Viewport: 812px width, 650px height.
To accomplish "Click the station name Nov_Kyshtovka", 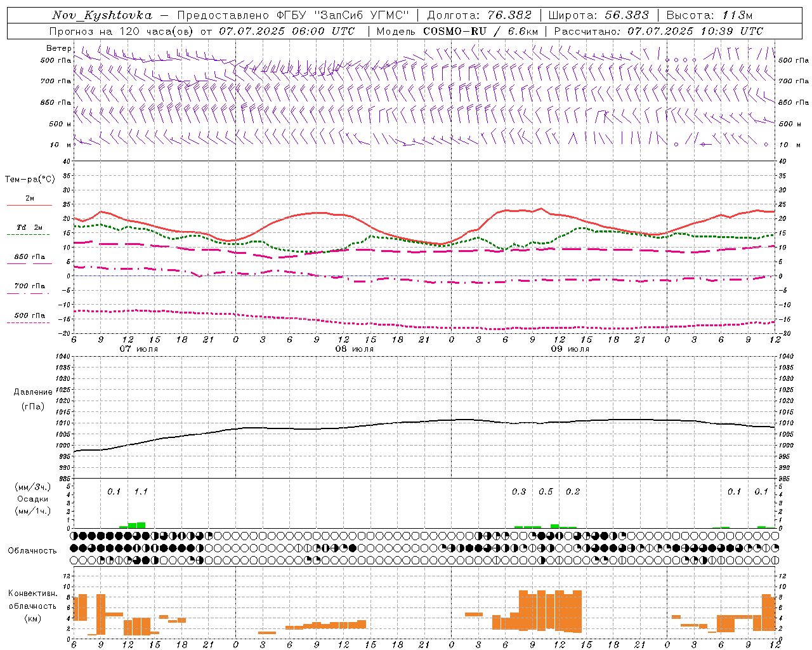I will [101, 16].
